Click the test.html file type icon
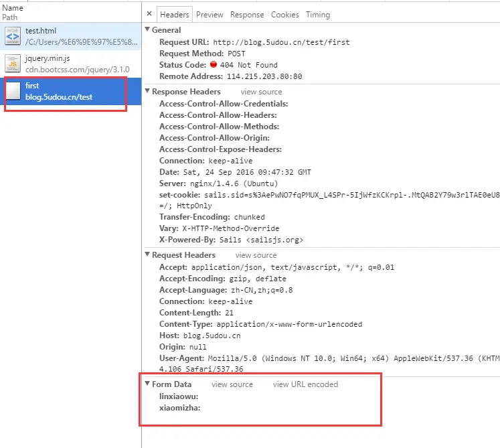The height and width of the screenshot is (448, 500). coord(13,36)
